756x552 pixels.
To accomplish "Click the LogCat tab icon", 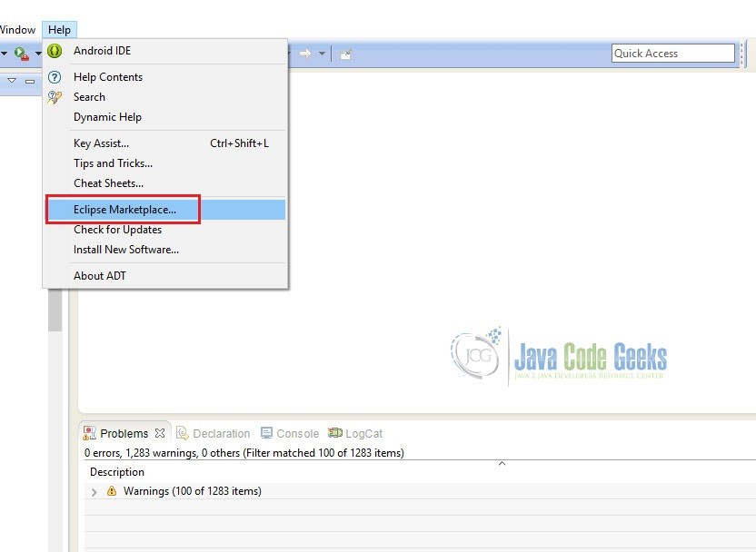I will click(335, 432).
